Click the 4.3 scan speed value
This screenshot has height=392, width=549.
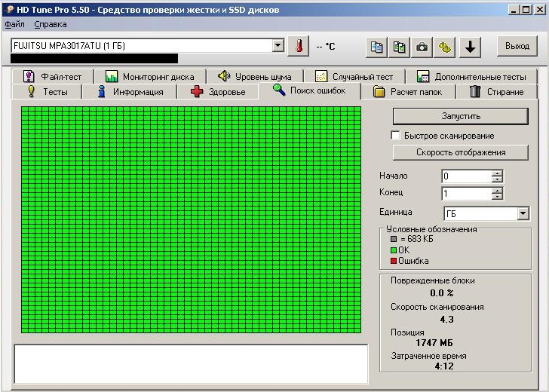click(x=446, y=319)
